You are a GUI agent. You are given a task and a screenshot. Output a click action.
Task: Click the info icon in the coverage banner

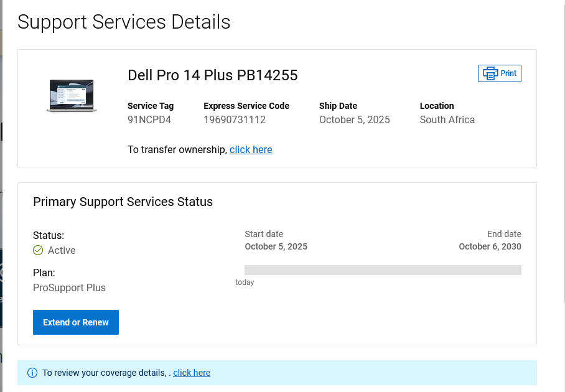(x=32, y=373)
